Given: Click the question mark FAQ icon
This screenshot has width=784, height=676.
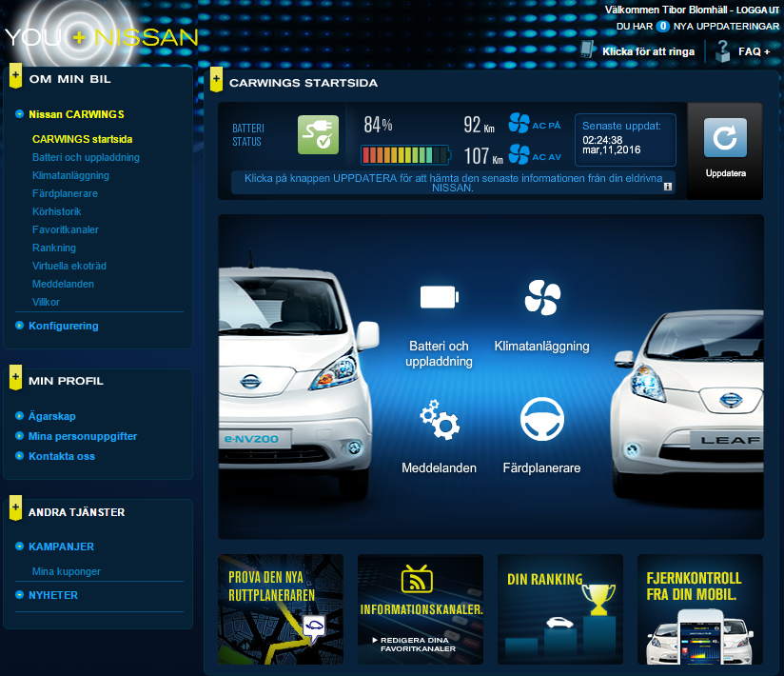Looking at the screenshot, I should [722, 51].
